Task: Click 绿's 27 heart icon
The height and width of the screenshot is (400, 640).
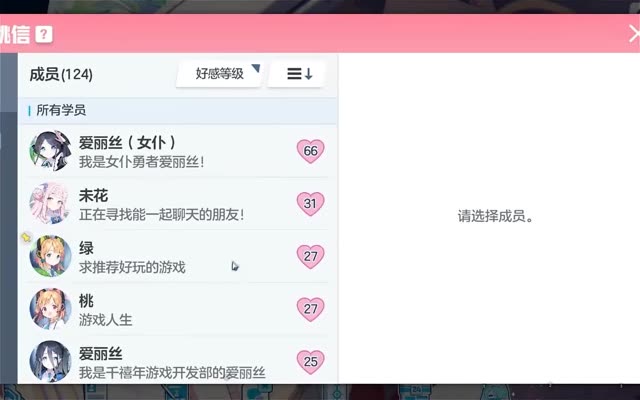Action: tap(310, 256)
